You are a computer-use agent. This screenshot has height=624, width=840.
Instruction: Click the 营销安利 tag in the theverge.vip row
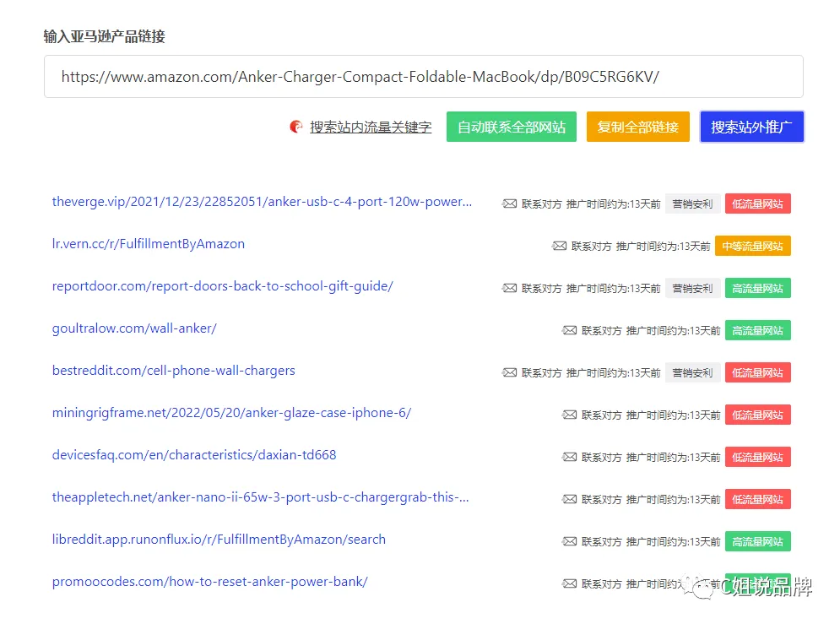692,203
